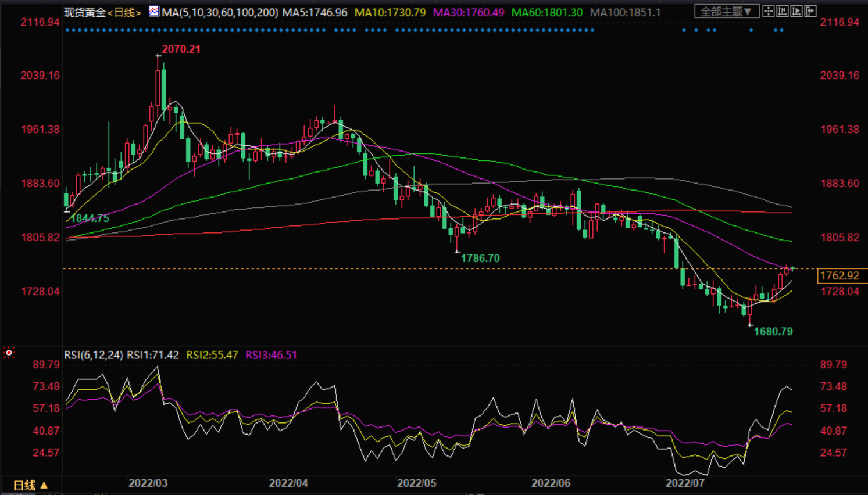Click the <日线> period label beside 现货黄金

point(124,12)
